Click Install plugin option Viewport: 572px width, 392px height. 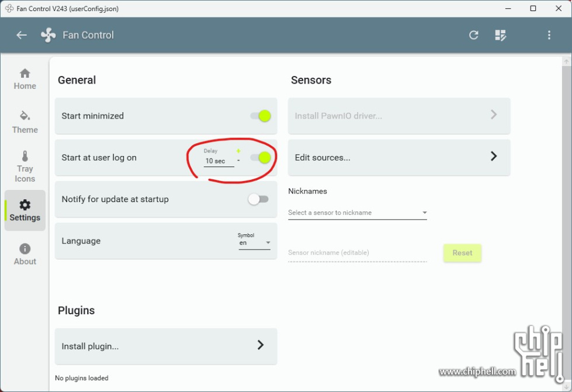pos(166,346)
